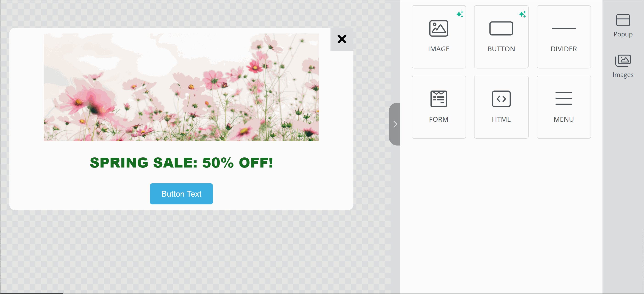644x294 pixels.
Task: Click the Popup window icon in sidebar
Action: pyautogui.click(x=623, y=20)
